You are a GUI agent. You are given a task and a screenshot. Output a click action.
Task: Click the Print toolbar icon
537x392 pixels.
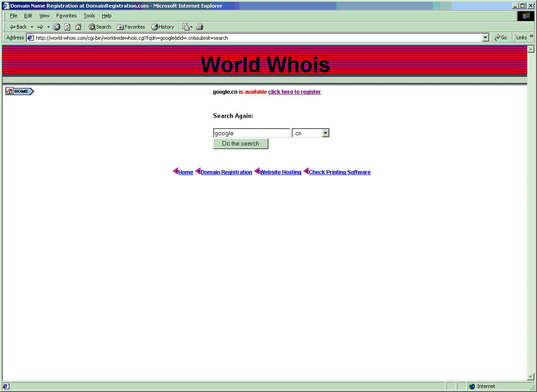200,27
